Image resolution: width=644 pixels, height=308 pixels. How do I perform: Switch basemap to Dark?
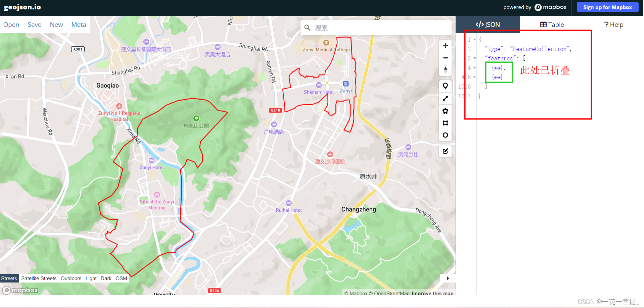(106, 278)
